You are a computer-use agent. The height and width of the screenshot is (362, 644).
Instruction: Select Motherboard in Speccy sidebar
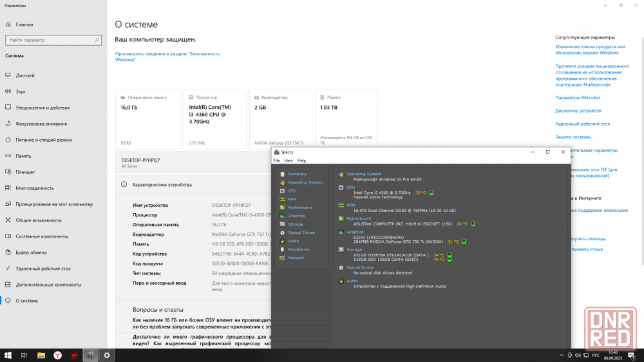pyautogui.click(x=300, y=207)
